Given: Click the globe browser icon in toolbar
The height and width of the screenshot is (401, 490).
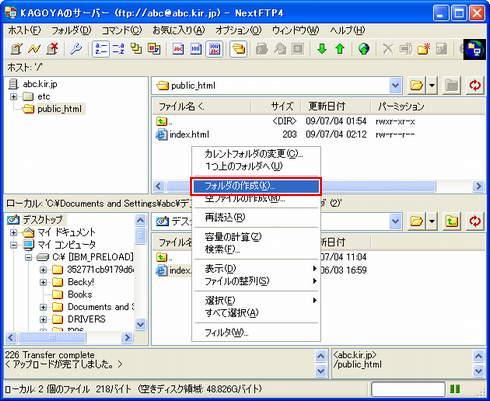Looking at the screenshot, I should tap(364, 49).
